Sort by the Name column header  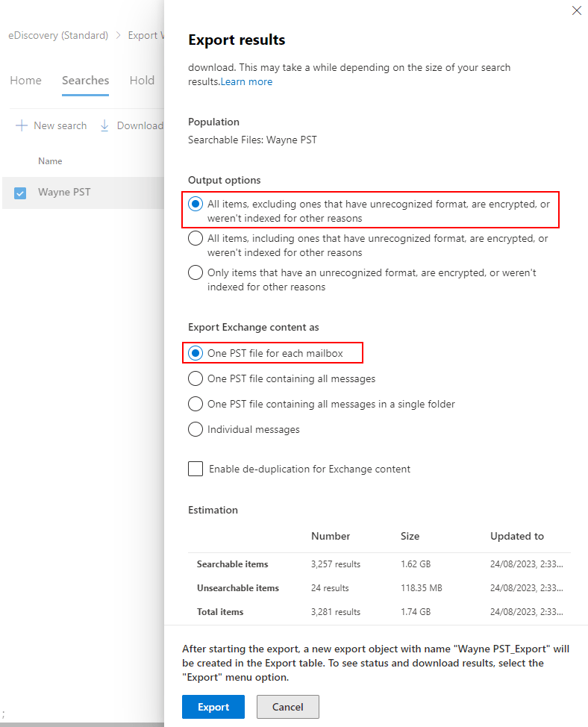tap(50, 161)
